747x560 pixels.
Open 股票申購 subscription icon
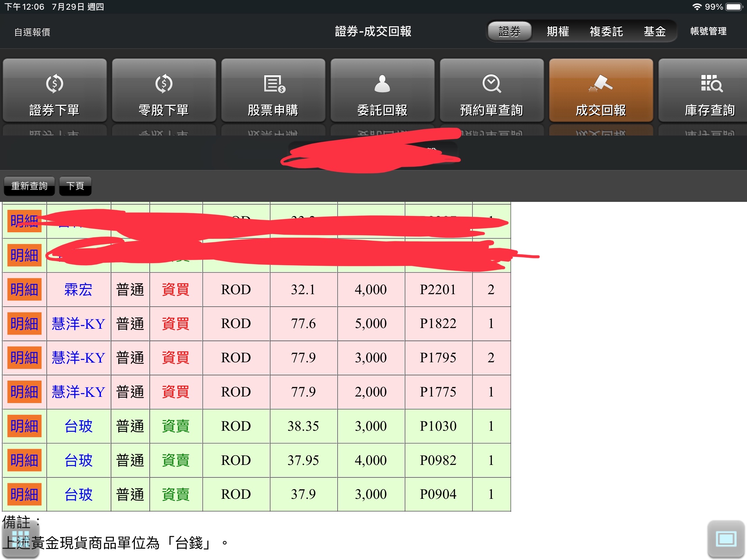tap(273, 84)
